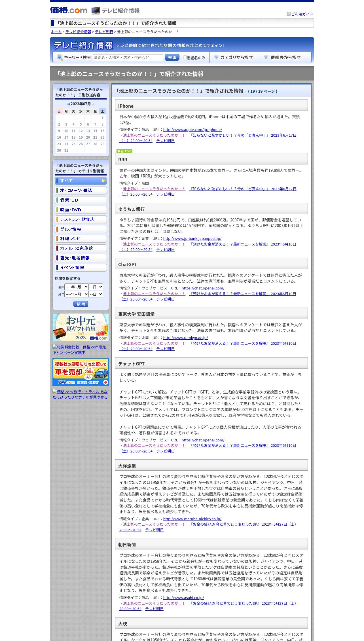Click the ゆうちょ銀行 entry heading
The image size is (364, 641).
pos(132,210)
